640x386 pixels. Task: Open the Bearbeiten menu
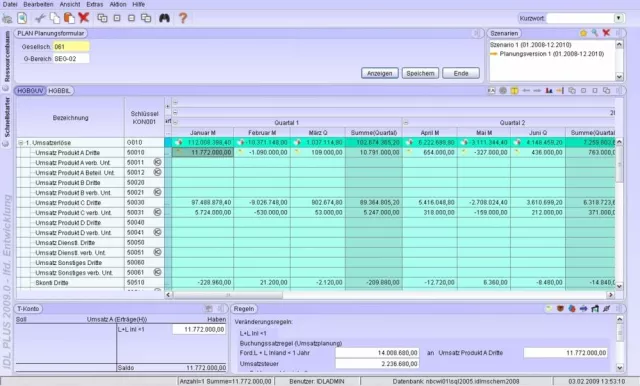[38, 4]
